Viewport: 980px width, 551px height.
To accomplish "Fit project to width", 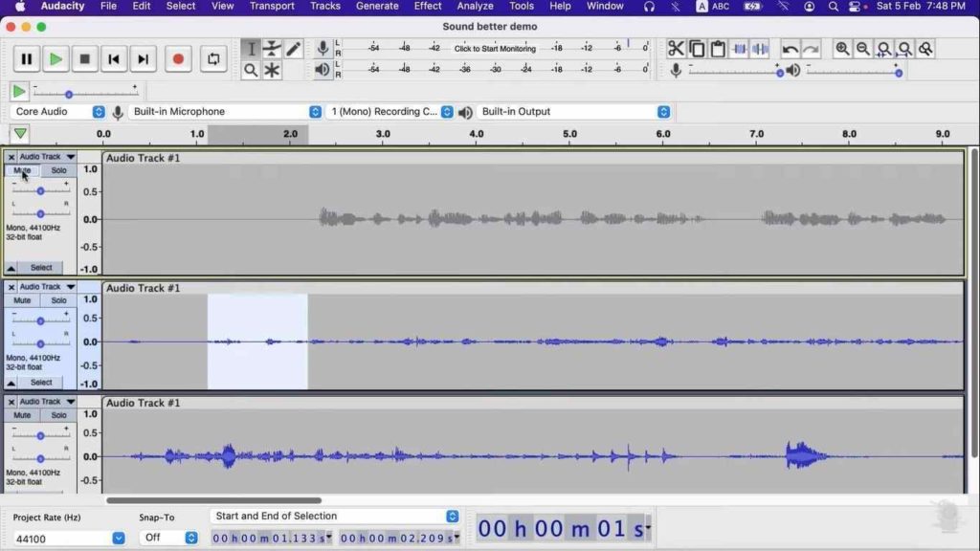I will (x=905, y=49).
